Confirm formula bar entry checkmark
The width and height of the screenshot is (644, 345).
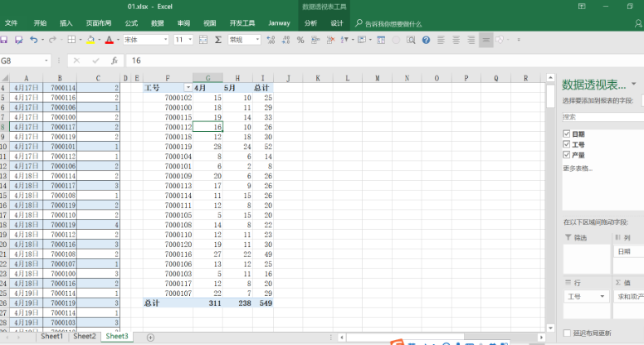point(95,61)
